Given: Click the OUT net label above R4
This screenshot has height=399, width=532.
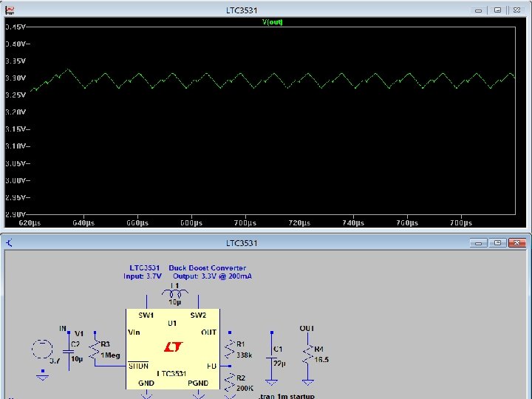Looking at the screenshot, I should 307,328.
